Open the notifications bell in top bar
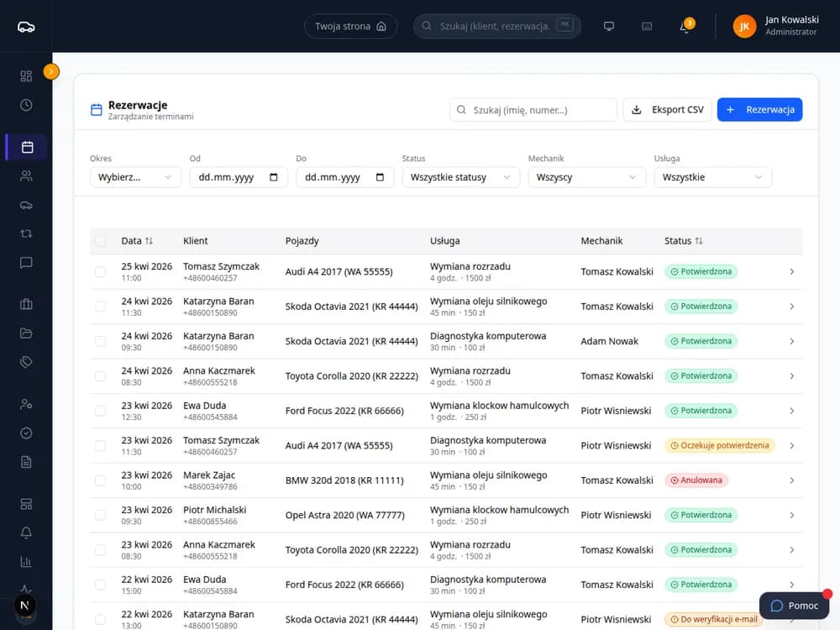 685,26
